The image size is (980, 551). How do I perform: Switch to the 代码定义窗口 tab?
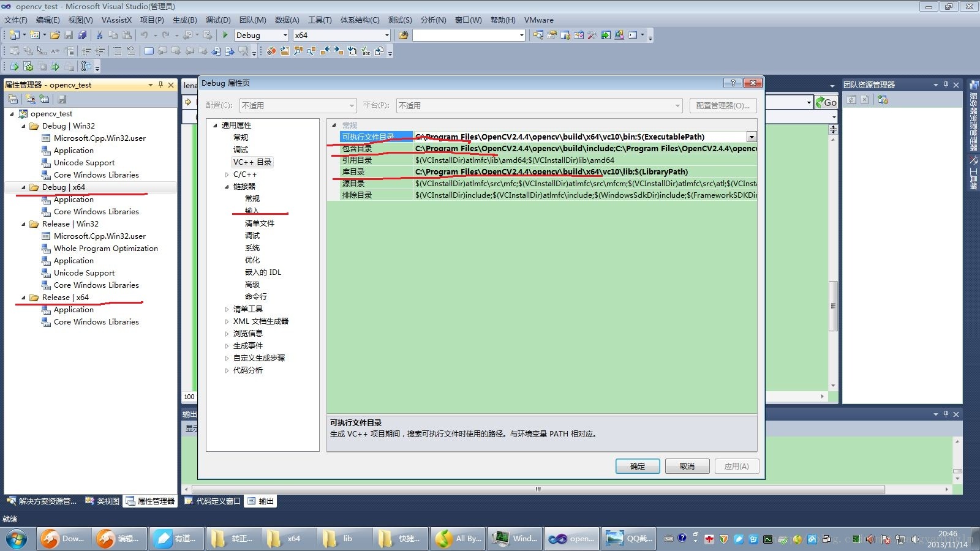click(x=212, y=501)
